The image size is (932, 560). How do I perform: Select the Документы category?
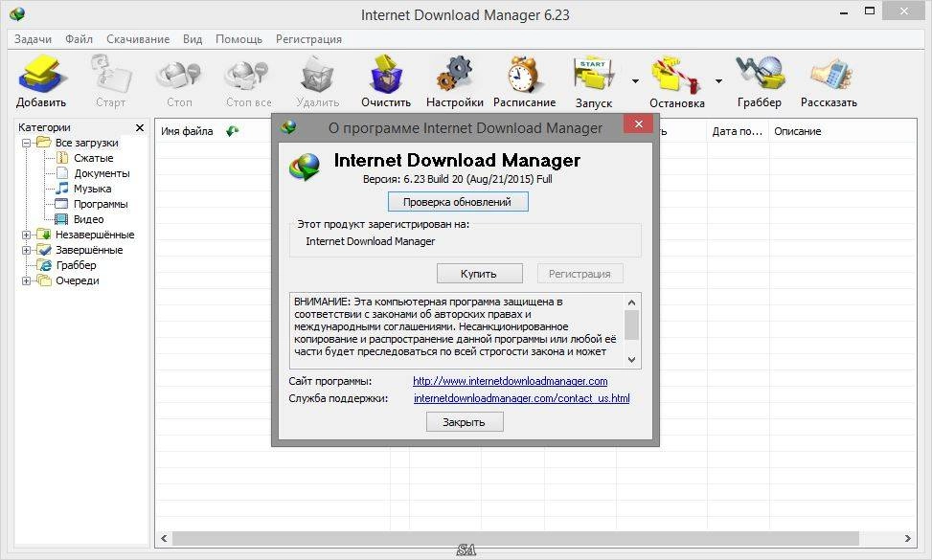(102, 173)
